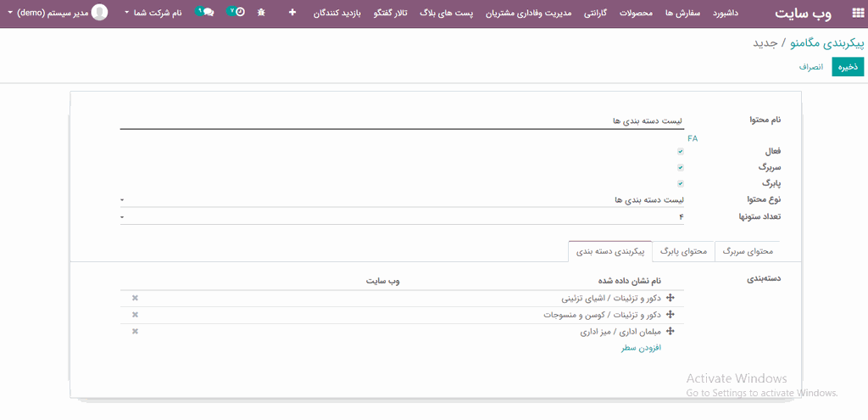Switch to محتوای سربرگ tab
This screenshot has width=868, height=420.
click(x=748, y=251)
